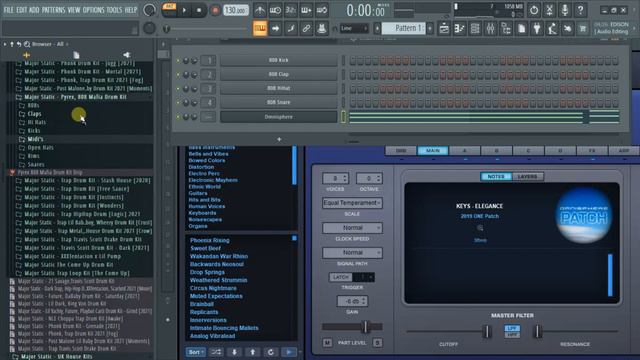Viewport: 640px width, 360px height.
Task: Mute the Omnisphere channel LED
Action: point(178,117)
